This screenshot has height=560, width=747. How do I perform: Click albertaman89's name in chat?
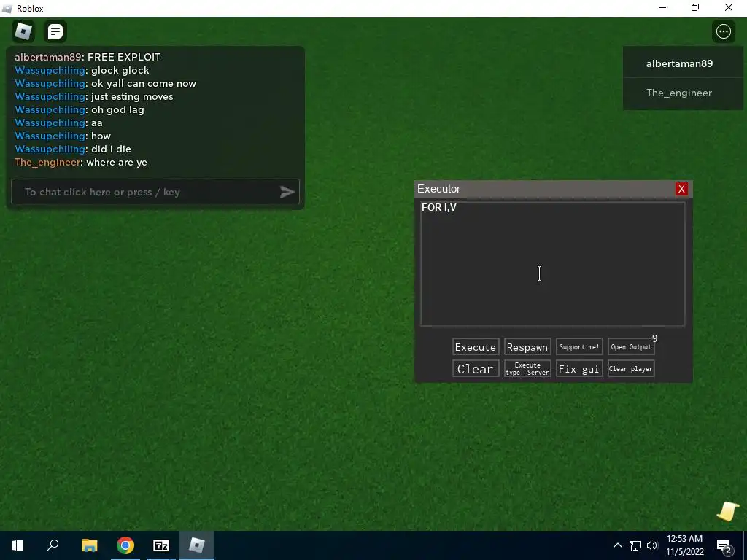[x=47, y=57]
